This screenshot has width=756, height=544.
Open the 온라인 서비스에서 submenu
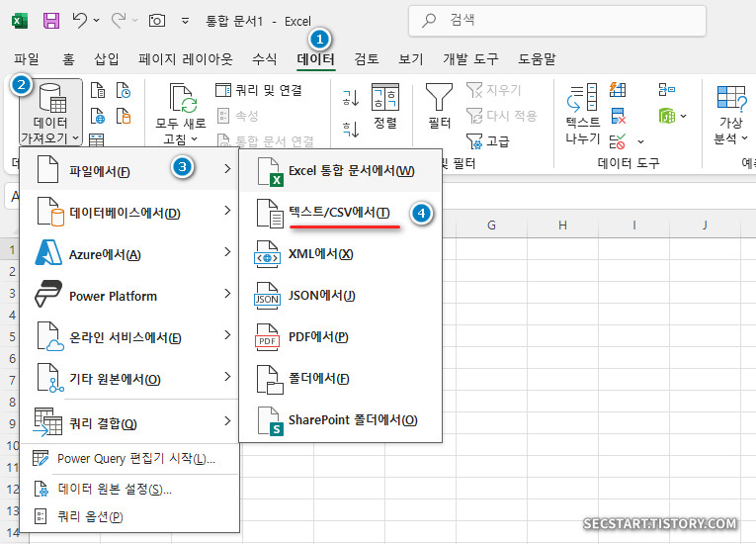tap(129, 336)
